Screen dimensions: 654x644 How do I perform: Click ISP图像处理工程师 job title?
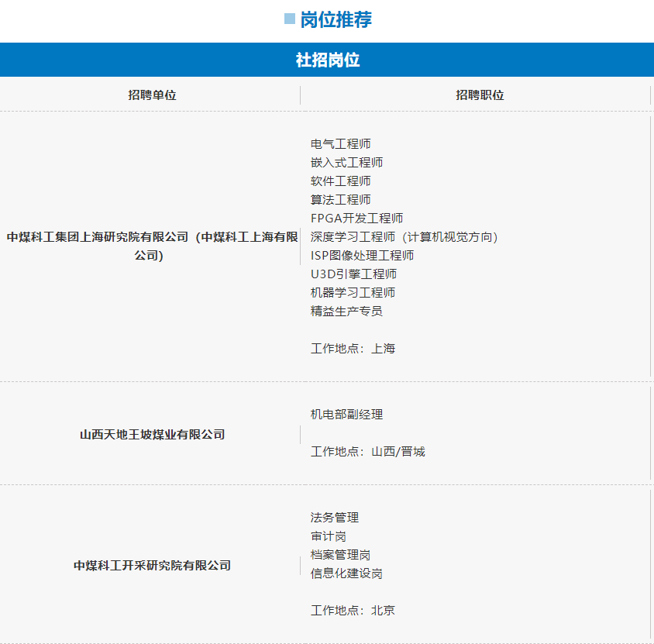(362, 255)
